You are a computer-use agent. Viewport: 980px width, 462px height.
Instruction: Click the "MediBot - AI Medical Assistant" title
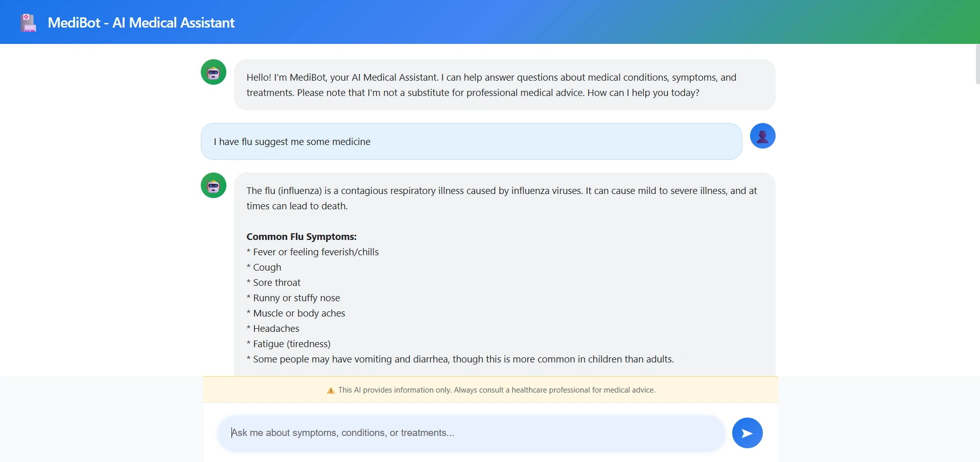(141, 23)
